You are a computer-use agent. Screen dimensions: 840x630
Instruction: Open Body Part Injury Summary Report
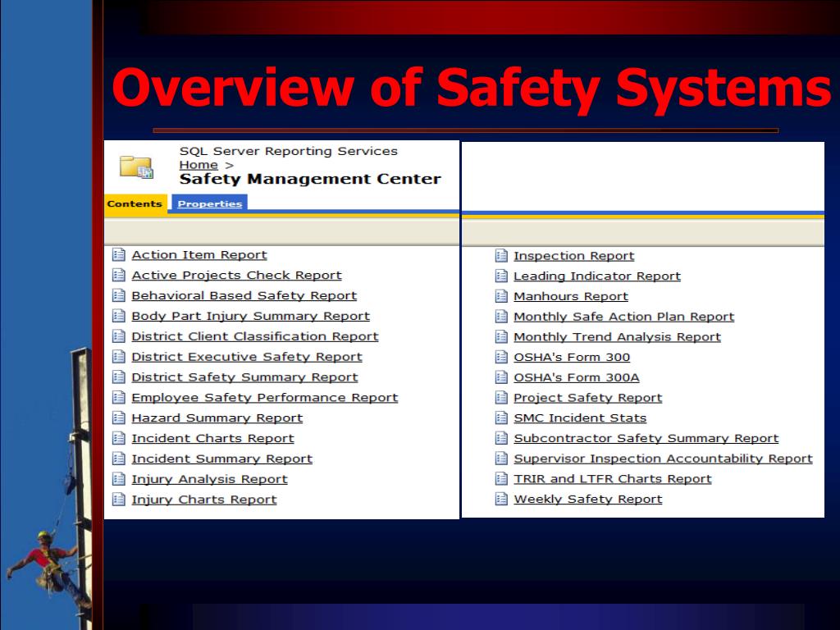click(250, 317)
